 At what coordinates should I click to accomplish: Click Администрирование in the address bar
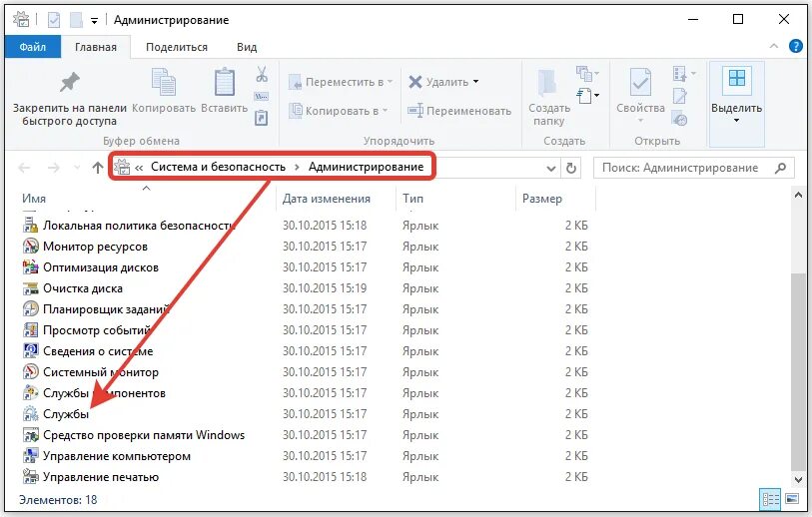coord(367,167)
